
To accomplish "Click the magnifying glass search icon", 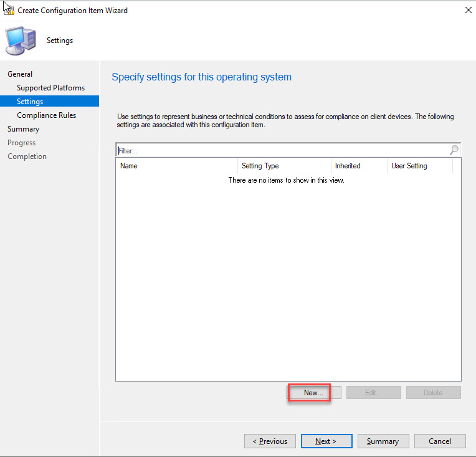I will click(454, 150).
